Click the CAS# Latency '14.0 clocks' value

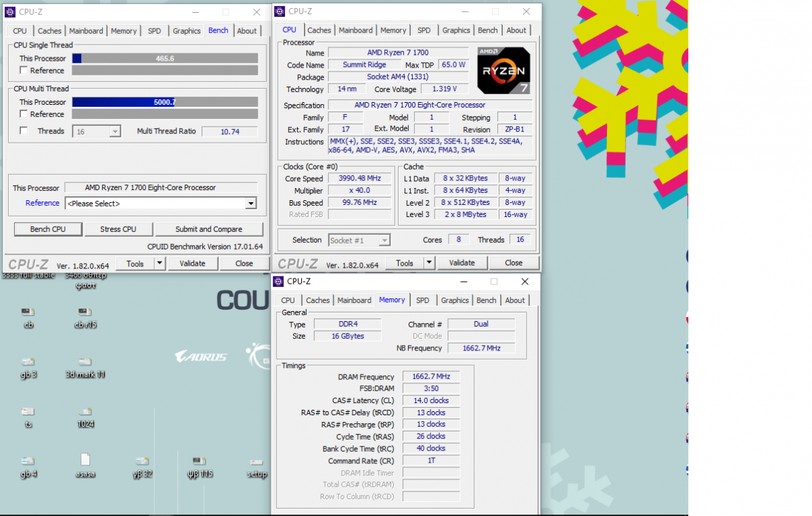click(x=431, y=400)
